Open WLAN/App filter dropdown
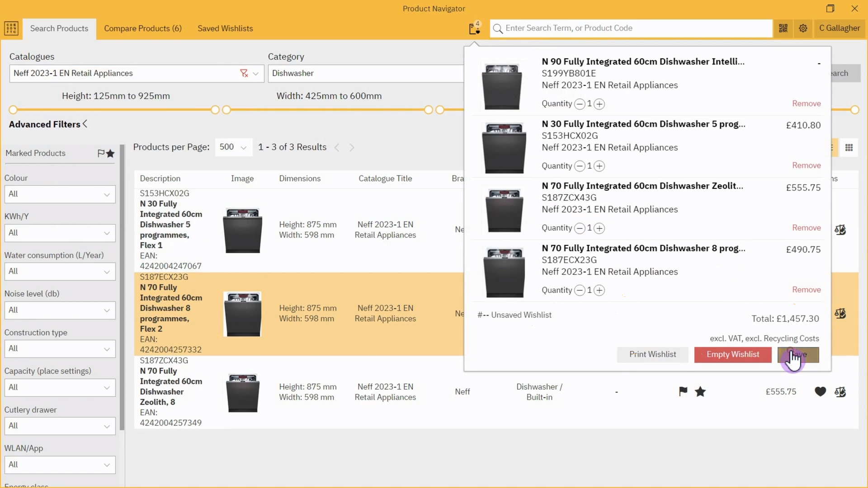 coord(60,465)
